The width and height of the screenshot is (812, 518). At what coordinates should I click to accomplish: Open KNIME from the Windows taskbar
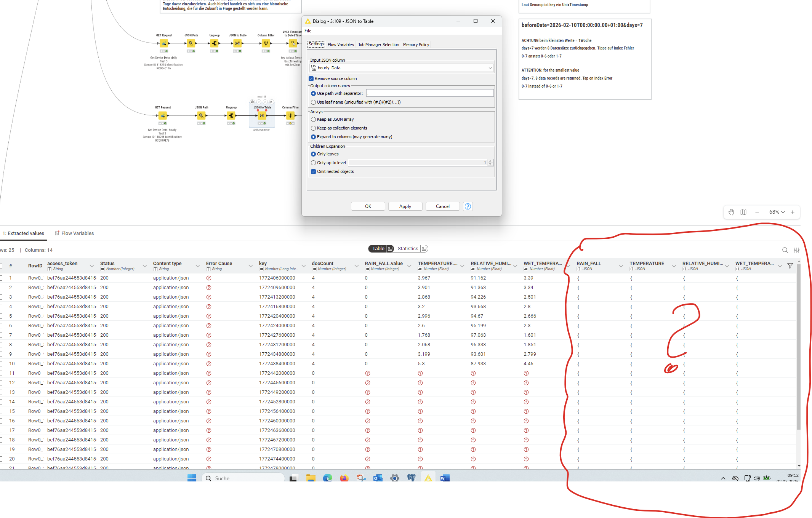pos(428,478)
